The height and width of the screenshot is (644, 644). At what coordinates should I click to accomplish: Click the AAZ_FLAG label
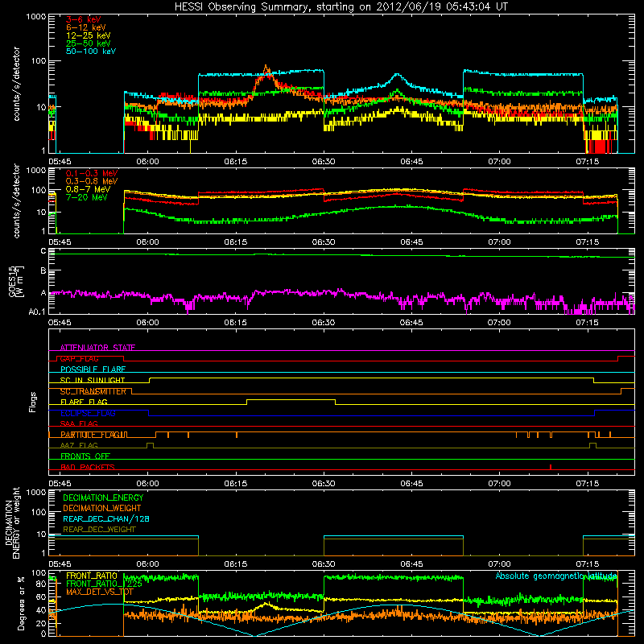click(79, 446)
